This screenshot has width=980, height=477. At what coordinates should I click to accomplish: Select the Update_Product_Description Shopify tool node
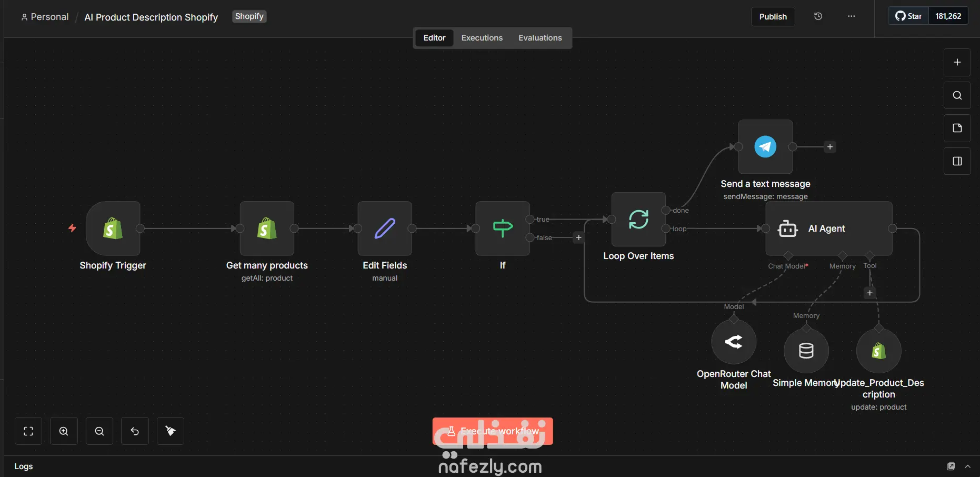click(x=878, y=351)
